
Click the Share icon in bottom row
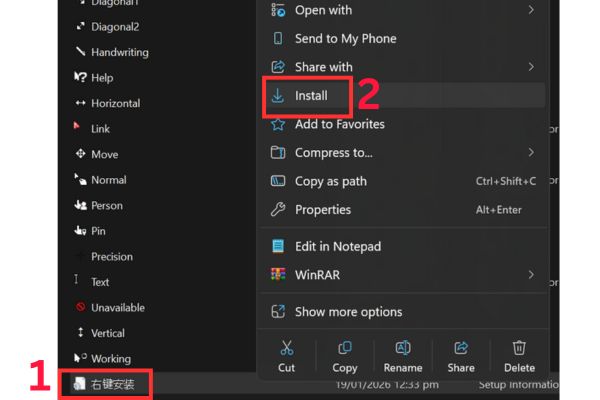pyautogui.click(x=461, y=348)
